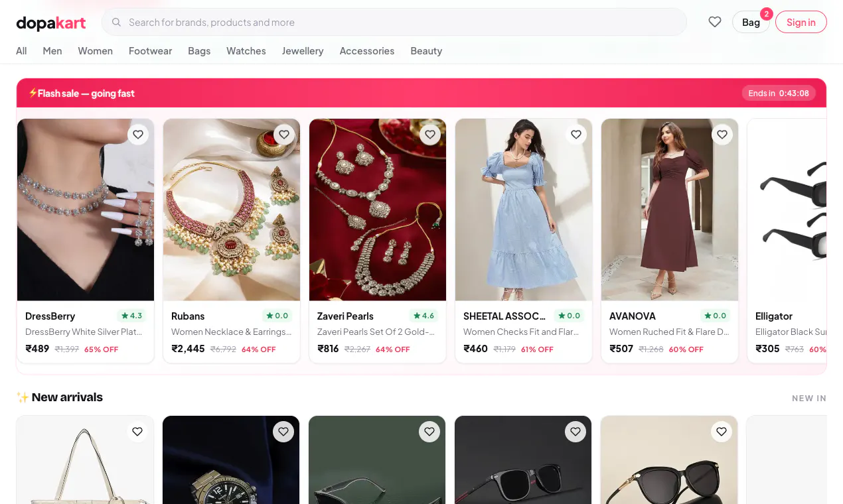This screenshot has height=504, width=843.
Task: Click the Women Necklace & Earrings title
Action: [232, 332]
